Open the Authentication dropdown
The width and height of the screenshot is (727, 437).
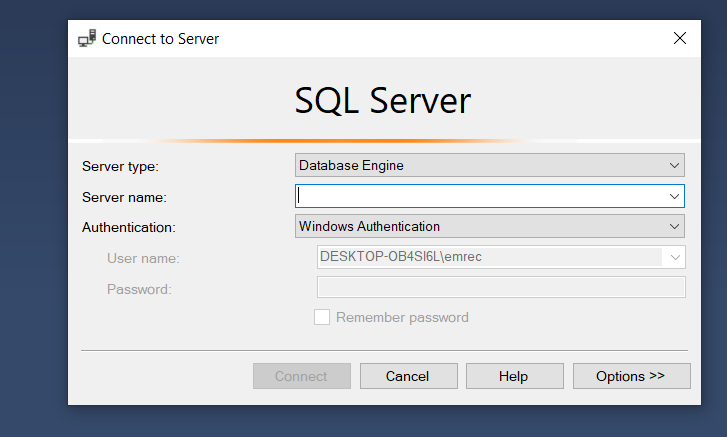pos(490,227)
